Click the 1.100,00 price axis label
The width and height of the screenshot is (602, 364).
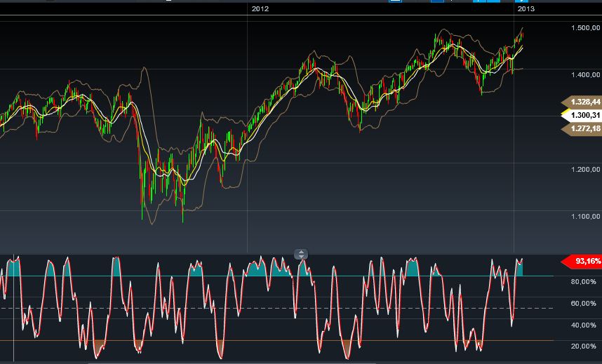click(586, 216)
